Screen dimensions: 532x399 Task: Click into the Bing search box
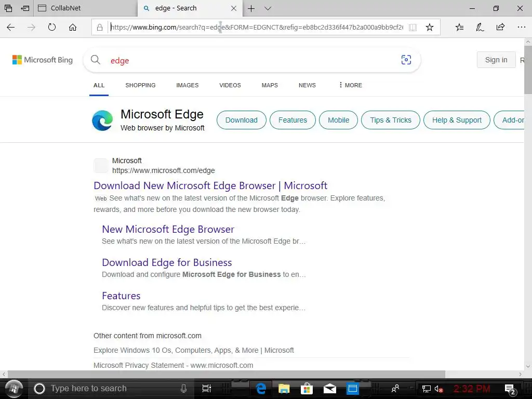click(x=251, y=60)
